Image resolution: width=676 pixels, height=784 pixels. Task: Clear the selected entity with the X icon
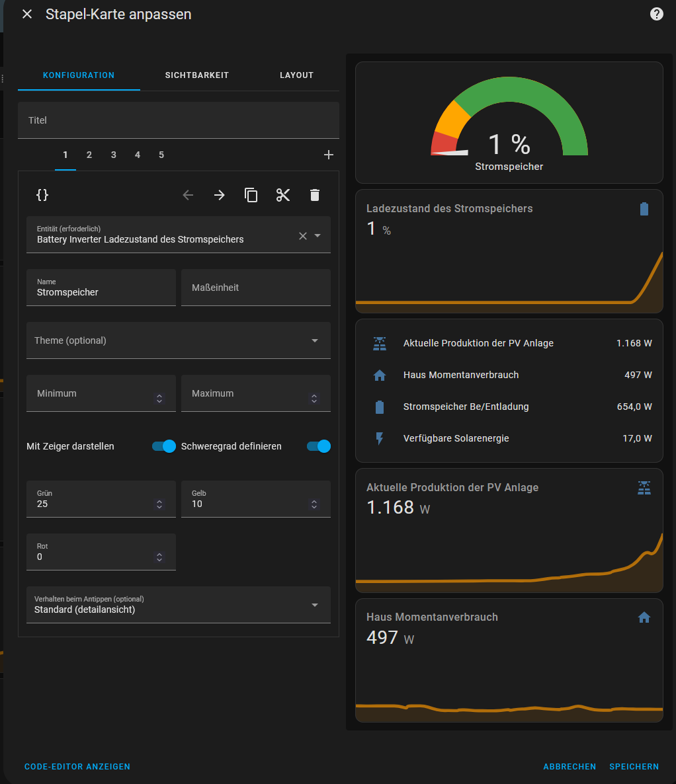tap(303, 235)
